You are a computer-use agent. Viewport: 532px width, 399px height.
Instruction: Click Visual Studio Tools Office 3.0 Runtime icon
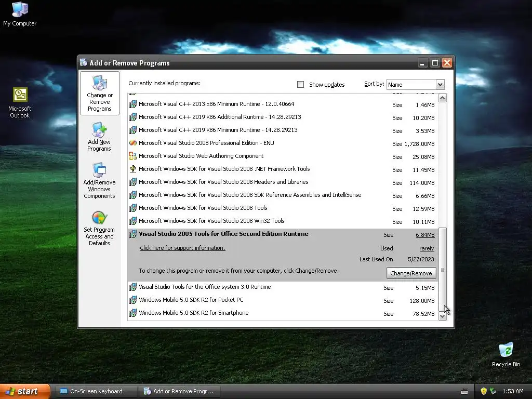point(133,287)
